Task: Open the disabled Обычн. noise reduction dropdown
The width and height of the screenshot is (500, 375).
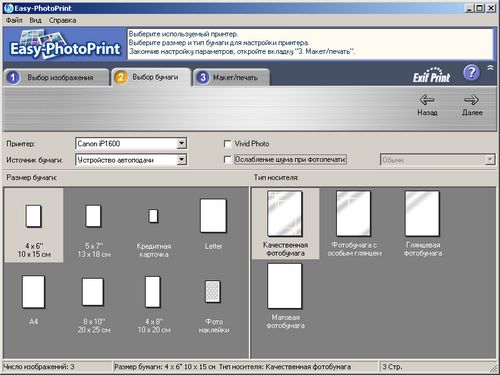Action: tap(437, 160)
